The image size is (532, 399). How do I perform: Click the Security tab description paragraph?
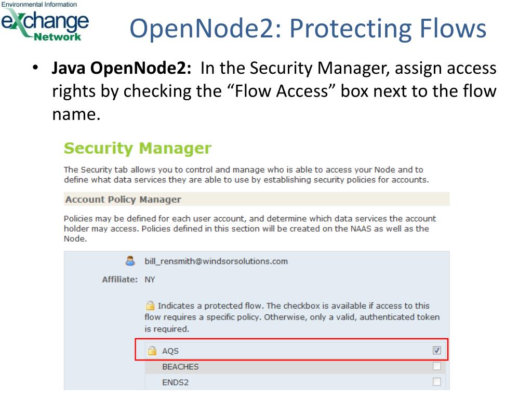[246, 175]
